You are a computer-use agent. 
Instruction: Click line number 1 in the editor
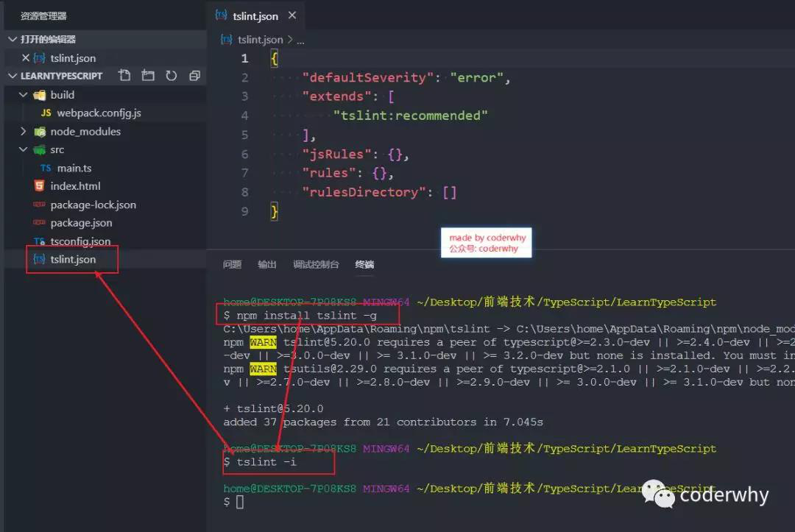coord(245,58)
